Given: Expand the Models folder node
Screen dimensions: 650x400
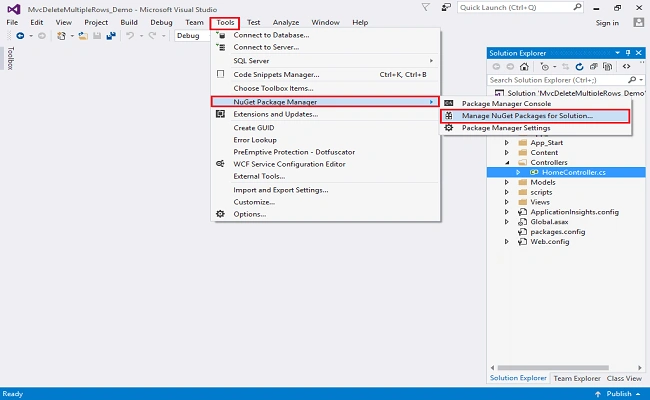Looking at the screenshot, I should 507,182.
